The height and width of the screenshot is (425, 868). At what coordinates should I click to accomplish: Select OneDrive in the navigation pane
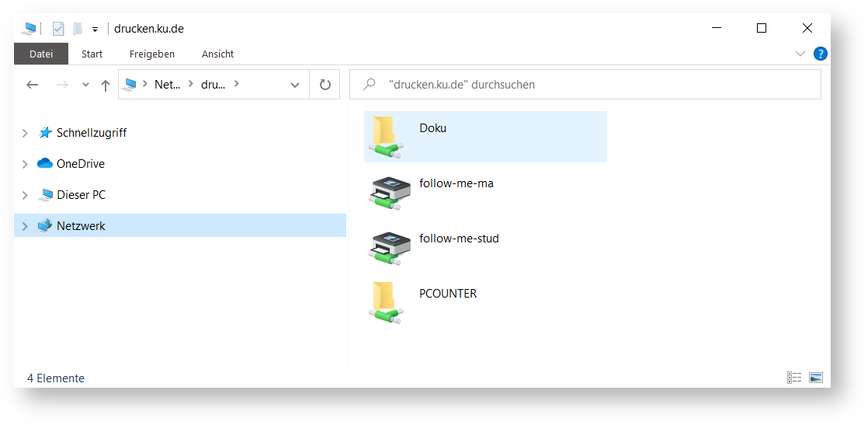80,164
